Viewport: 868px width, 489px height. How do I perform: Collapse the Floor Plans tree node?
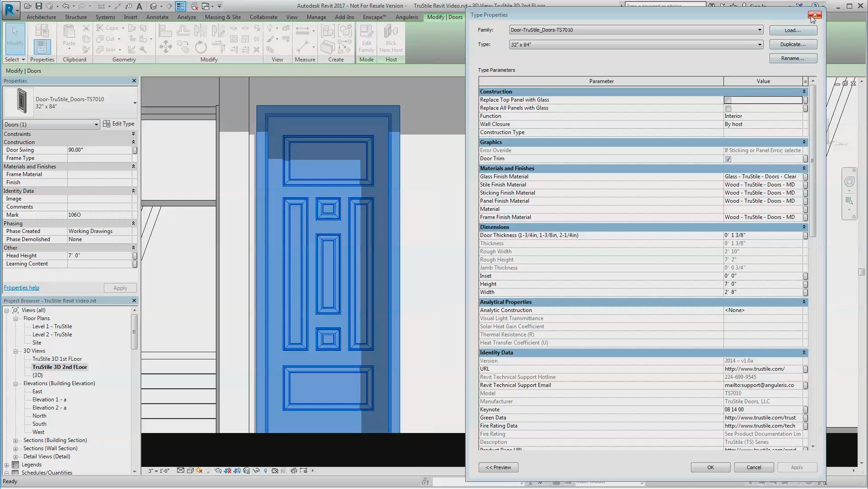coord(15,318)
